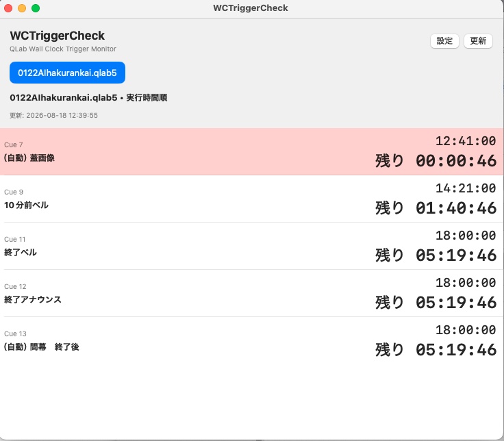Screen dimensions: 504x441
Task: Click the 14:21:00 trigger time
Action: (x=466, y=188)
